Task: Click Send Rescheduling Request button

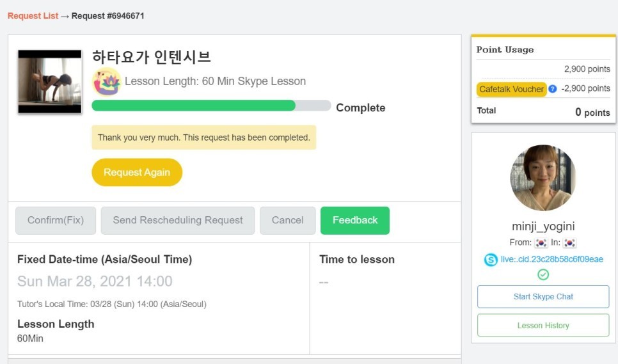Action: click(x=178, y=220)
